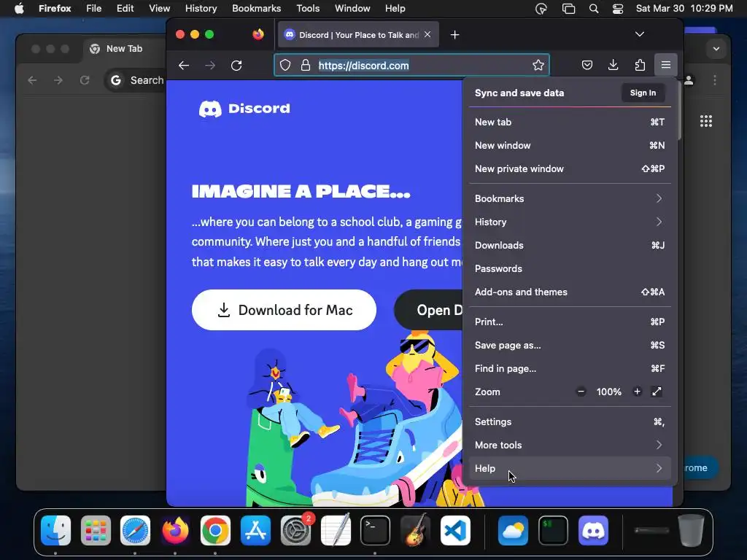Click the site lock icon
This screenshot has width=747, height=560.
pyautogui.click(x=306, y=65)
